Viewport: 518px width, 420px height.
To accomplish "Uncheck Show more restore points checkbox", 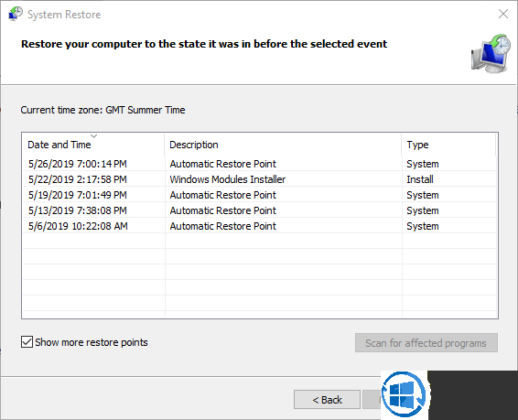I will (x=27, y=342).
